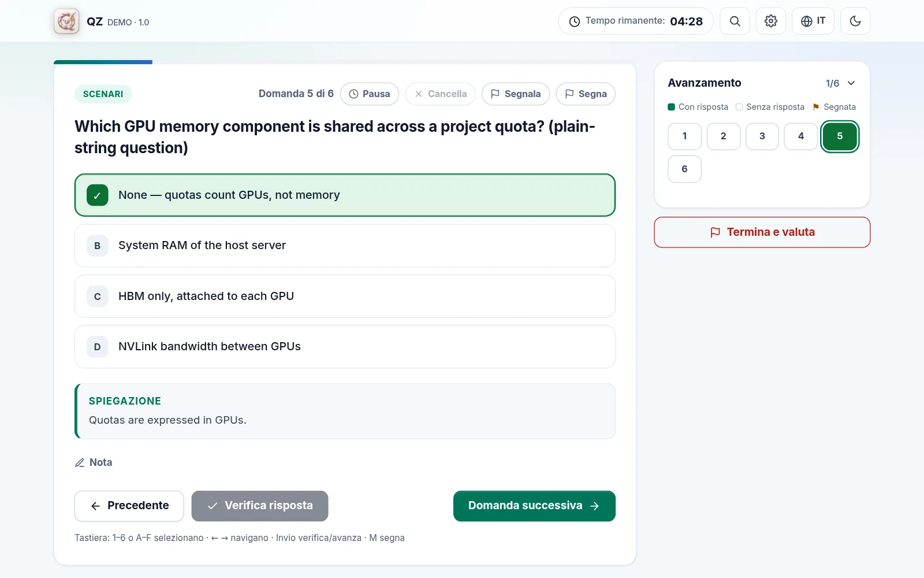Collapse the Avanzamento panel chevron
This screenshot has height=578, width=924.
pos(851,83)
